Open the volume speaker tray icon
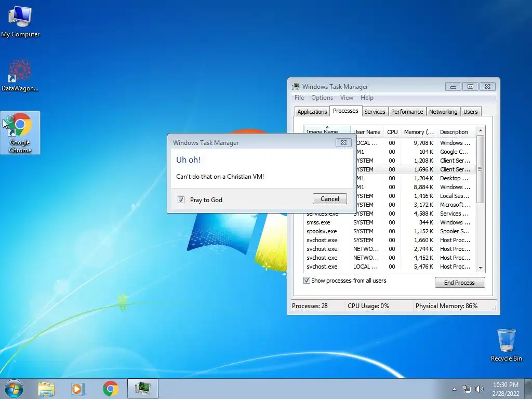Image resolution: width=532 pixels, height=399 pixels. [479, 389]
